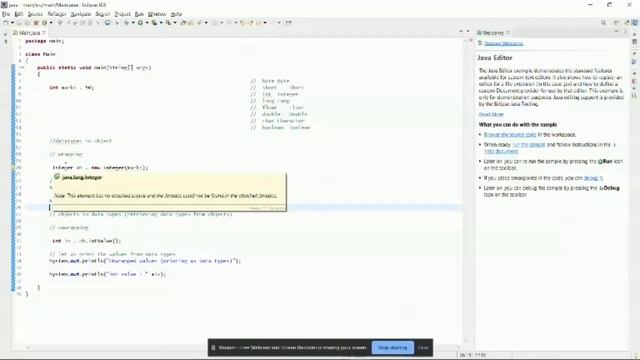Image resolution: width=640 pixels, height=360 pixels.
Task: Open the New dropdown arrow in toolbar
Action: coord(12,23)
